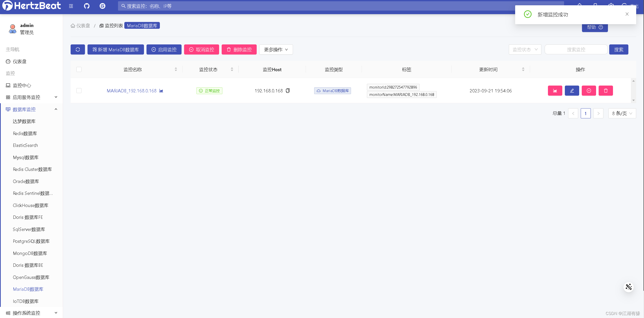Open monitor detail via pink chart action button
The height and width of the screenshot is (318, 644).
555,91
